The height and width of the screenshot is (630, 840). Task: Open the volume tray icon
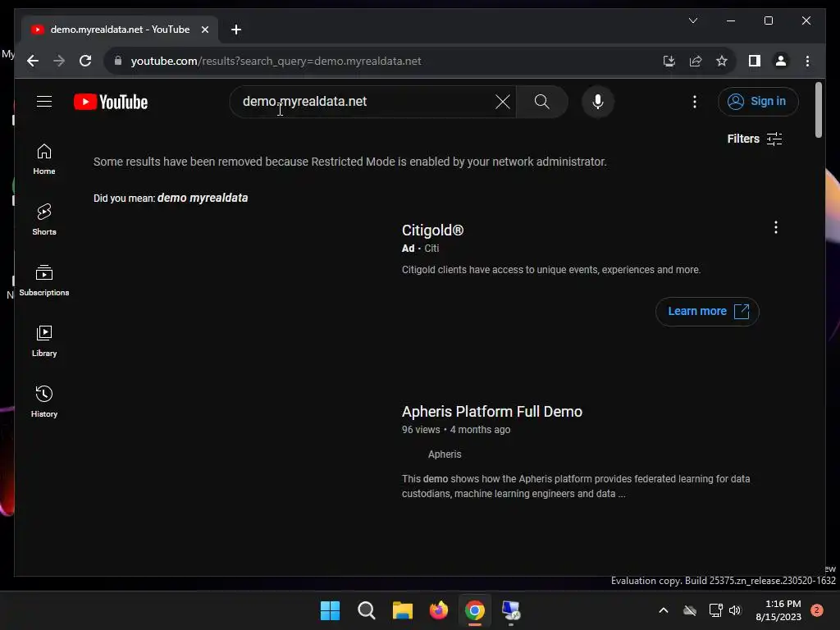[x=735, y=610]
